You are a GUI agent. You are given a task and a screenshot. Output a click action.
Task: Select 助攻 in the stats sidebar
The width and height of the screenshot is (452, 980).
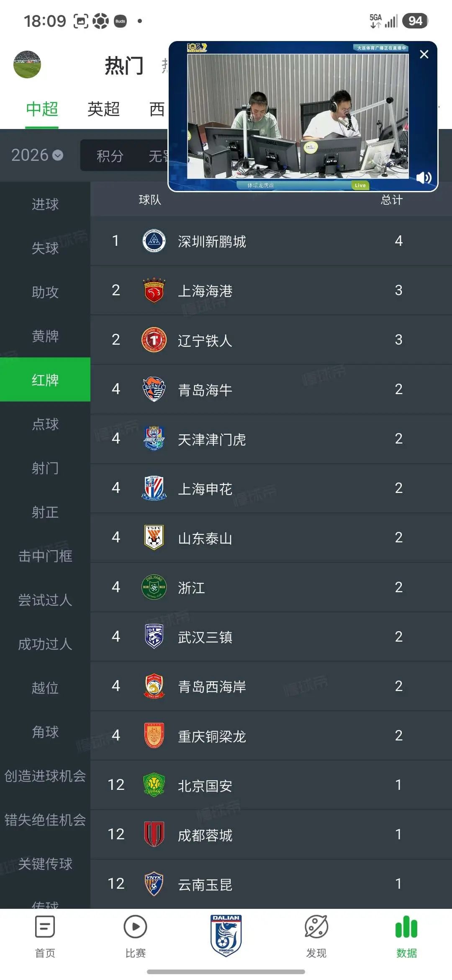point(45,292)
